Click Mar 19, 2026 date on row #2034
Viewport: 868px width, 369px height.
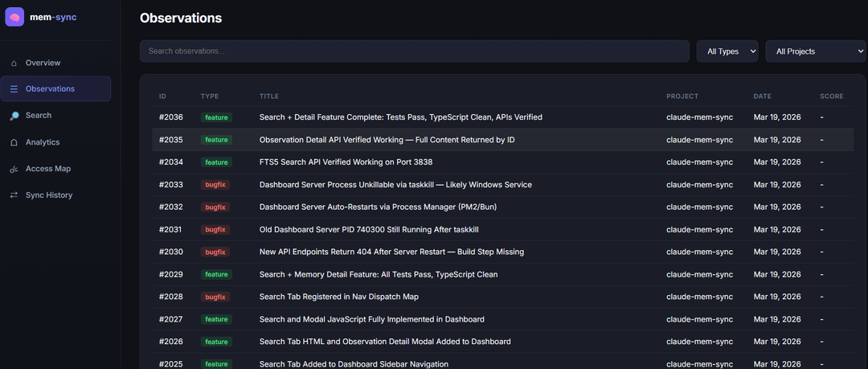(x=777, y=162)
